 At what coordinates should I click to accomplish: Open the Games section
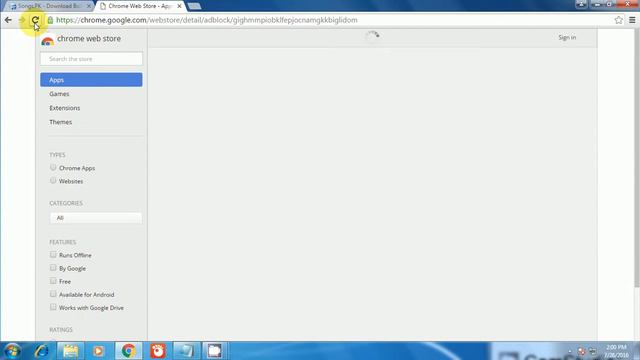pos(59,94)
